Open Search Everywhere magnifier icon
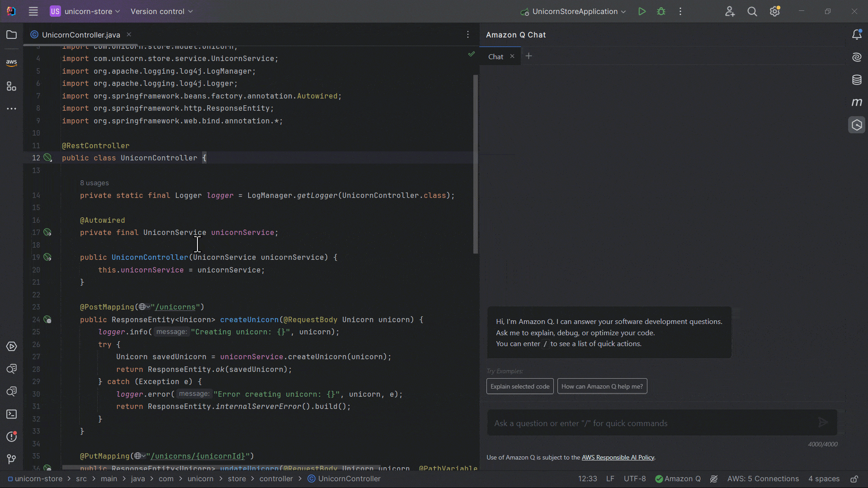This screenshot has width=868, height=488. click(x=752, y=11)
